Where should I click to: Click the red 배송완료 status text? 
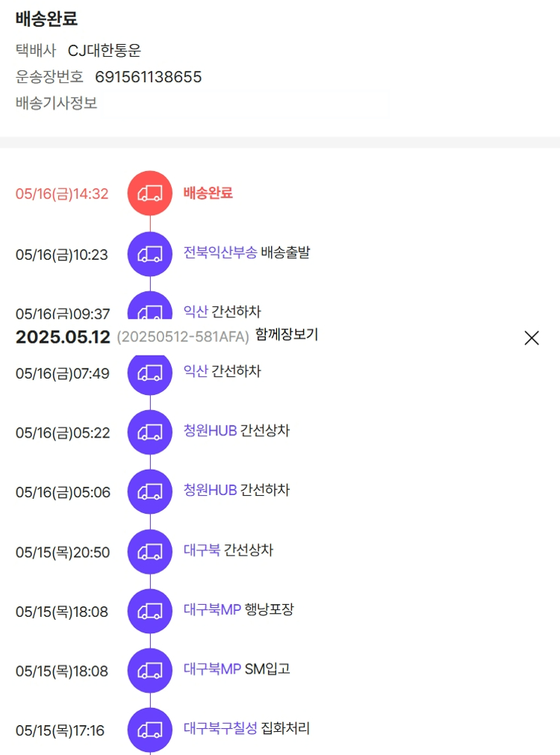(x=208, y=193)
